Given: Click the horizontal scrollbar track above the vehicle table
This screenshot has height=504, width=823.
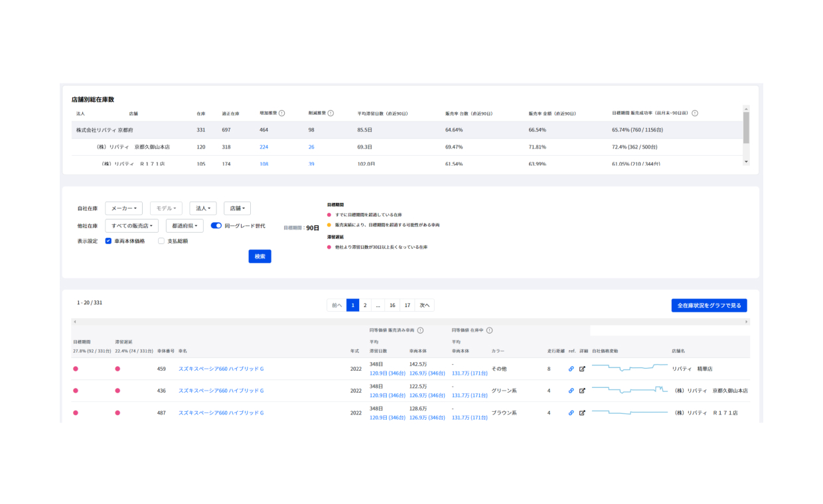Looking at the screenshot, I should (x=410, y=322).
